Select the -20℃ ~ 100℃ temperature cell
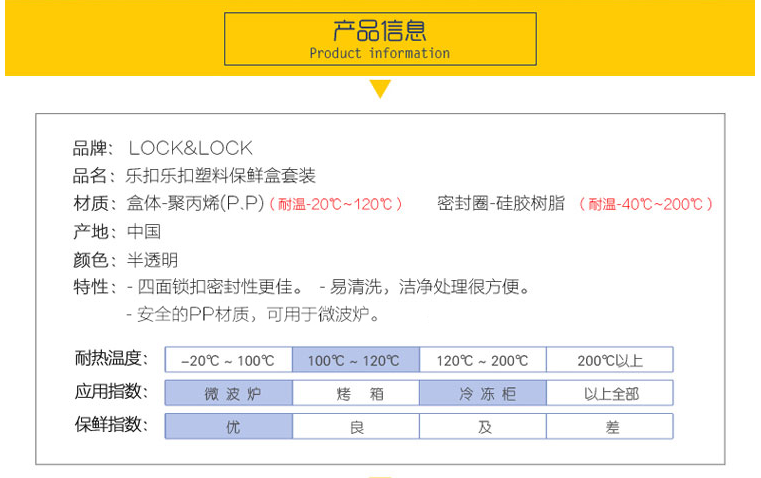761x478 pixels. [x=229, y=360]
